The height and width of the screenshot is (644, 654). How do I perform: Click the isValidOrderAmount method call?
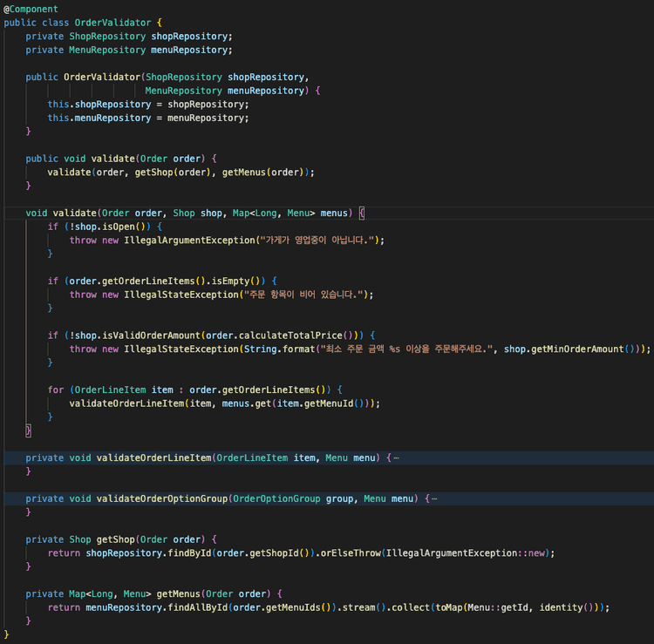coord(151,336)
